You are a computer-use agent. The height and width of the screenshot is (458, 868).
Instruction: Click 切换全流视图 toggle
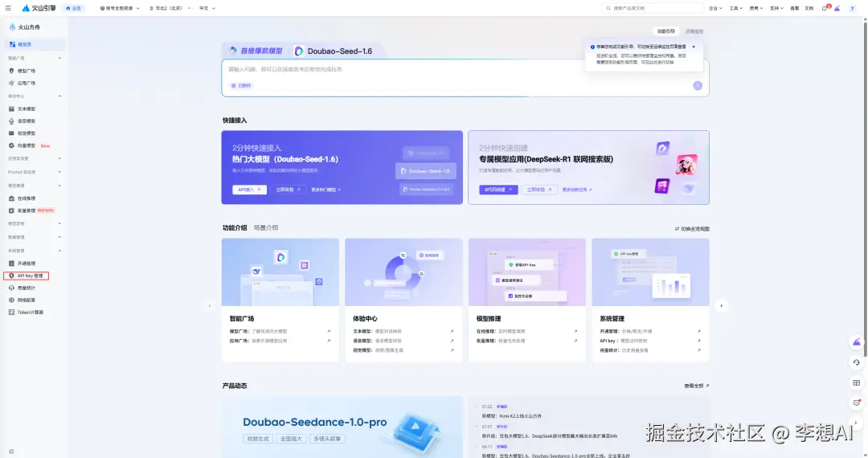point(692,228)
